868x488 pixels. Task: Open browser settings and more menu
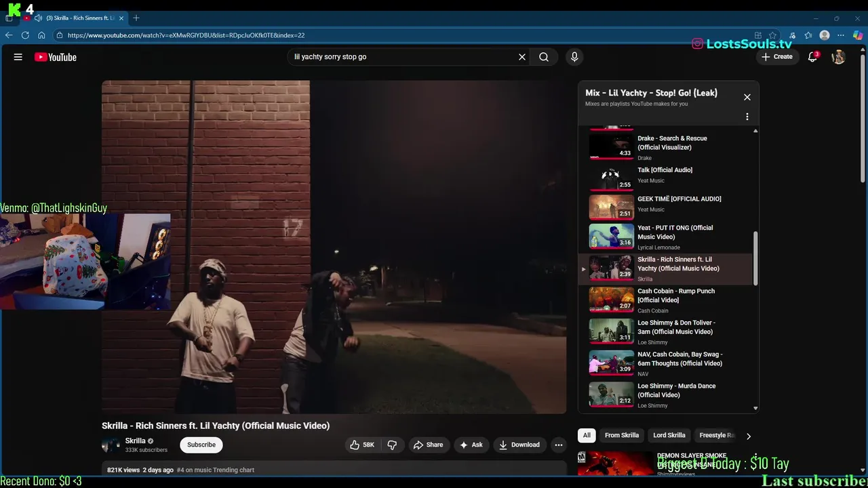(x=842, y=35)
